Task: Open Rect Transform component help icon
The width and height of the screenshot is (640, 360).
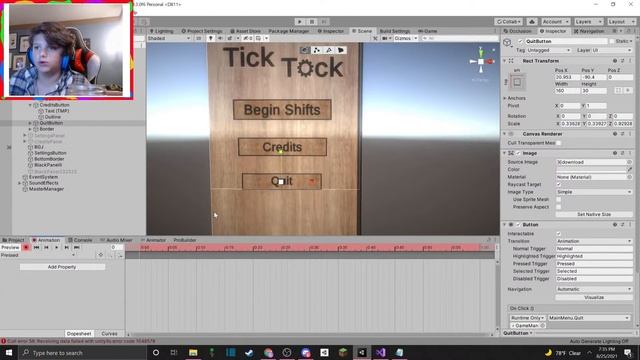Action: point(615,61)
